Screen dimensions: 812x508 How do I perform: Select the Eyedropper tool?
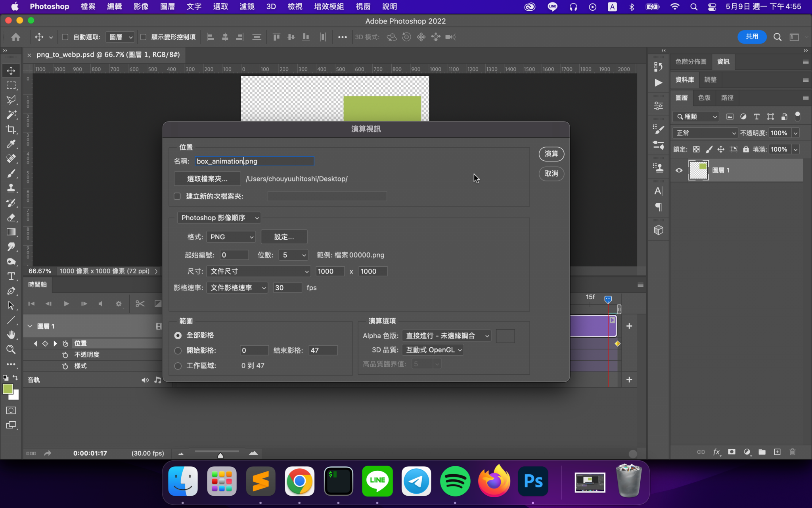11,144
